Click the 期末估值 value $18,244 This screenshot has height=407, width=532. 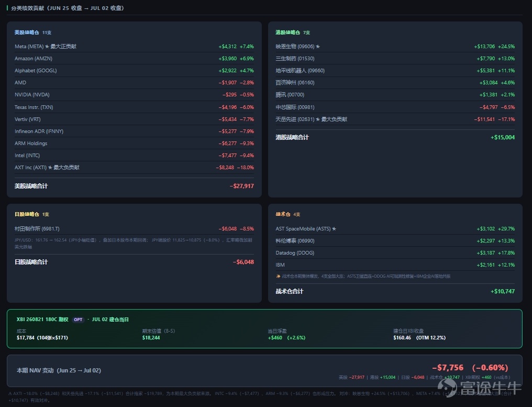pos(151,338)
